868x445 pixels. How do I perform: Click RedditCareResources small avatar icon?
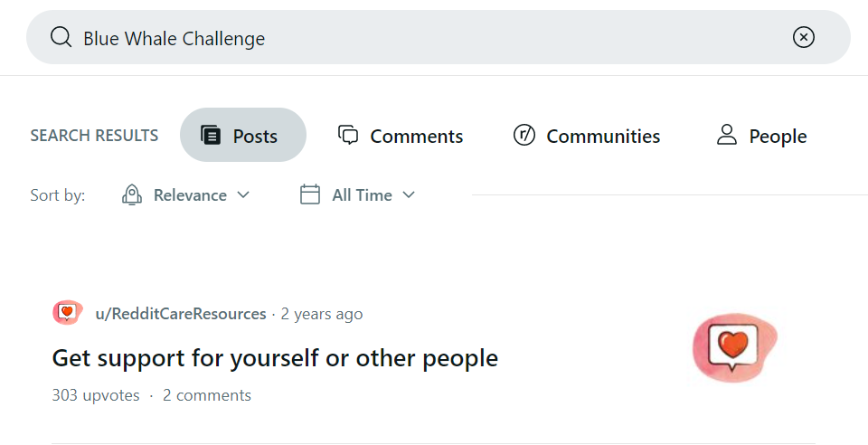(68, 313)
